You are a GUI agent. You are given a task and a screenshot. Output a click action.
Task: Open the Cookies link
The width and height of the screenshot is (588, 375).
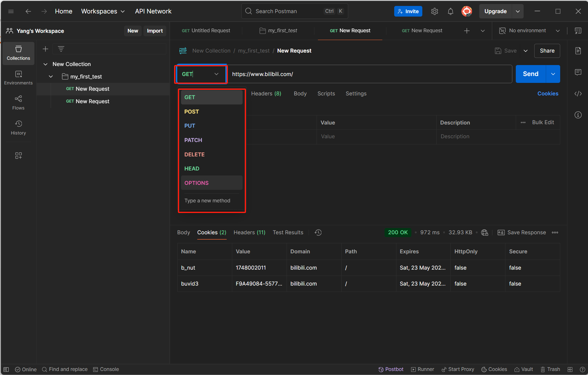pyautogui.click(x=548, y=94)
